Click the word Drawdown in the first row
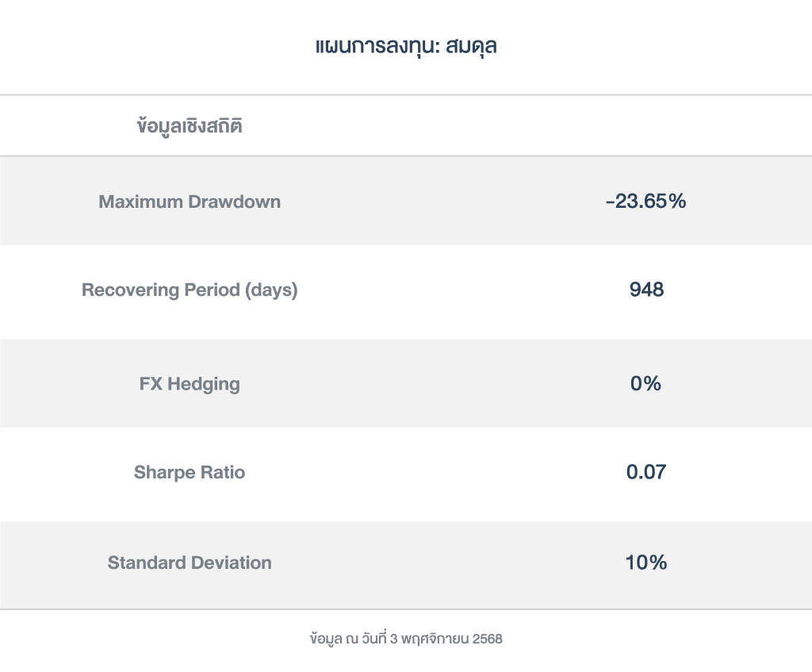 [235, 202]
